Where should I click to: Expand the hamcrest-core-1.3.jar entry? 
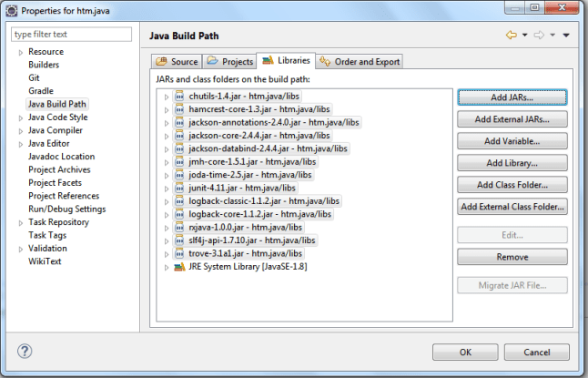click(167, 109)
